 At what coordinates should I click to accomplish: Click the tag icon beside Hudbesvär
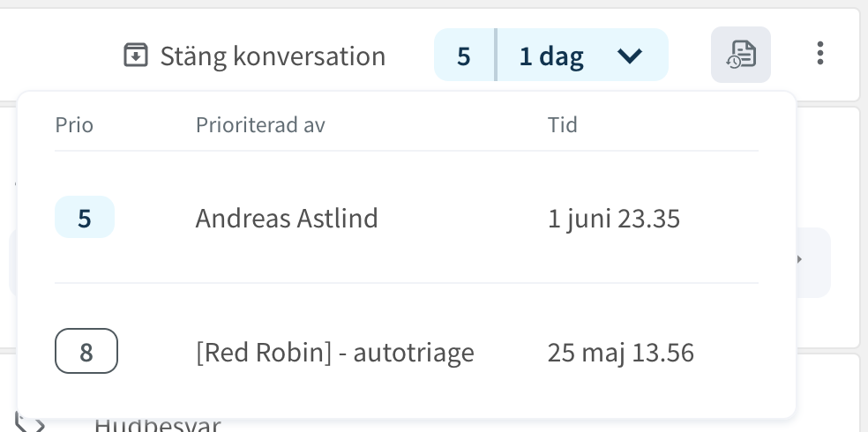(29, 423)
